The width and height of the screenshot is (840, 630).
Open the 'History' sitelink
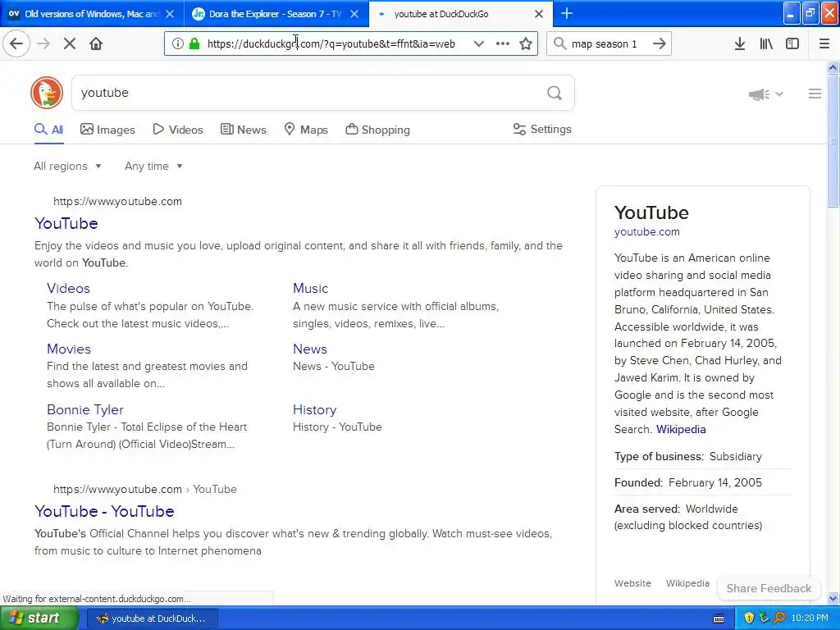tap(314, 410)
